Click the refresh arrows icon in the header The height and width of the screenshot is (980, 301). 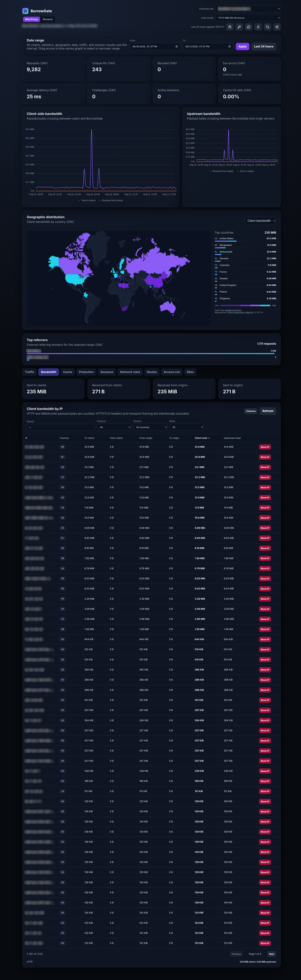pos(268,27)
